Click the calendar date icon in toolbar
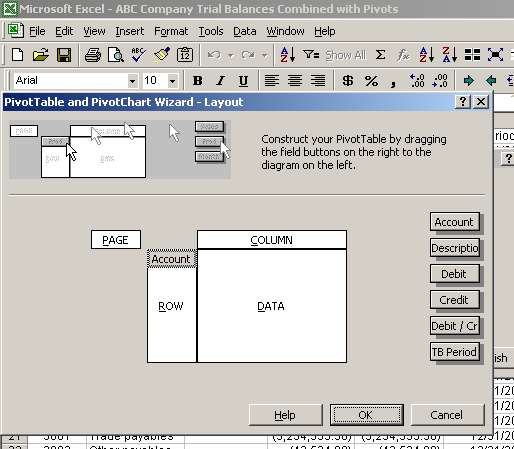514x449 pixels. [185, 55]
